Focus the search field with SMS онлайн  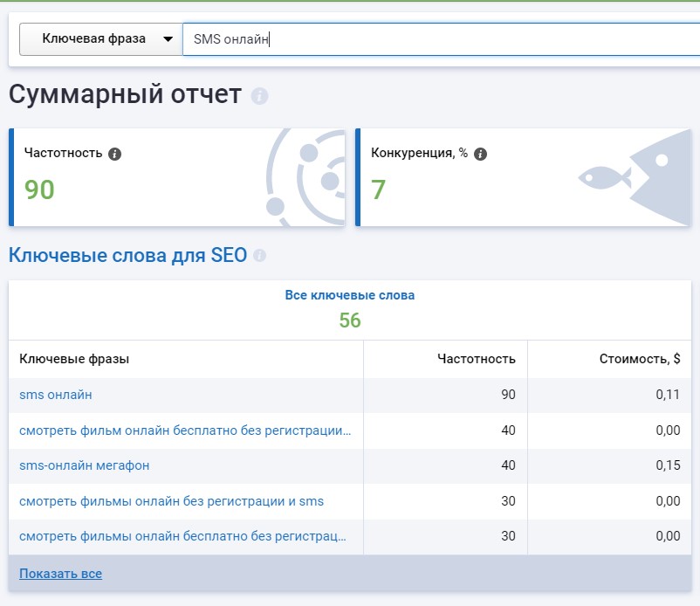coord(441,39)
